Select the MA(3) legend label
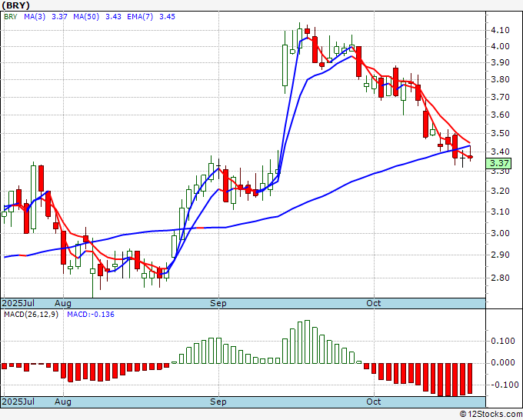523x420 pixels. click(35, 17)
